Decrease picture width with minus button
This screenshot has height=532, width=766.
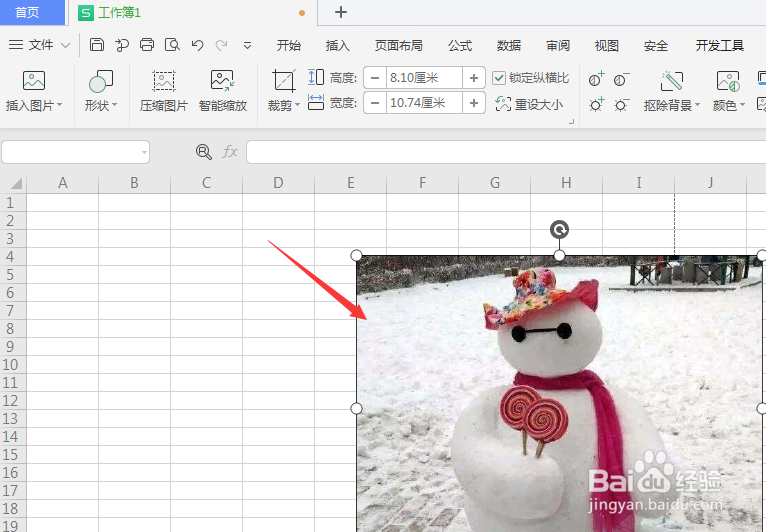pyautogui.click(x=375, y=103)
